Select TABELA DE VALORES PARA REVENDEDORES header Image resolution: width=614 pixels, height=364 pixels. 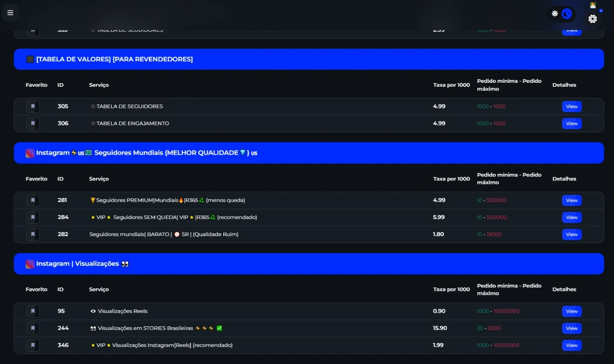click(309, 59)
